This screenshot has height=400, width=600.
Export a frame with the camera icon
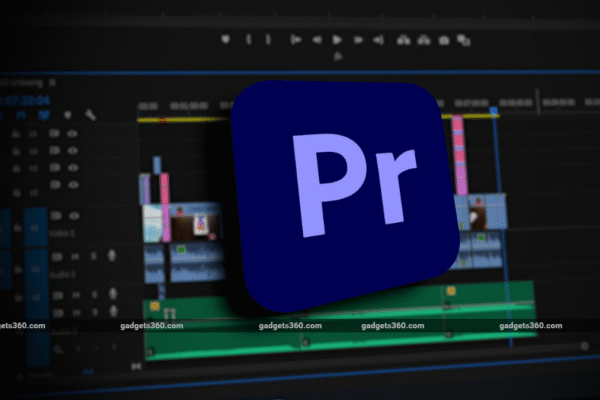click(x=444, y=40)
